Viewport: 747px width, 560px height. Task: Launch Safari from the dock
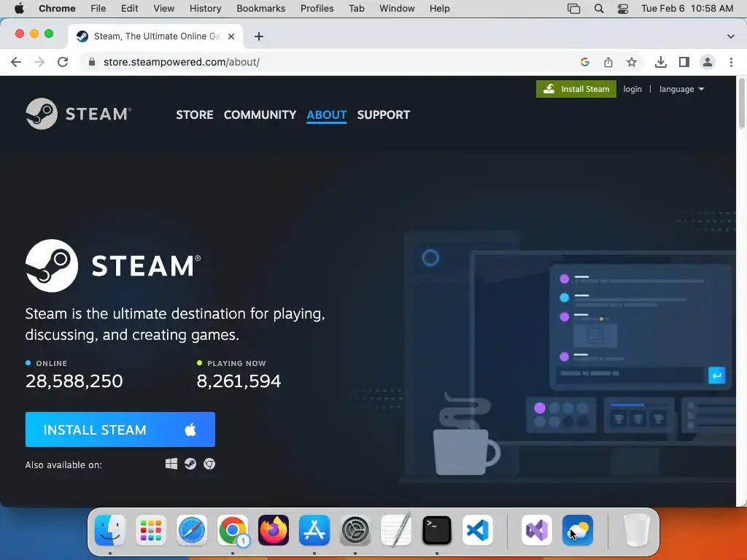192,530
